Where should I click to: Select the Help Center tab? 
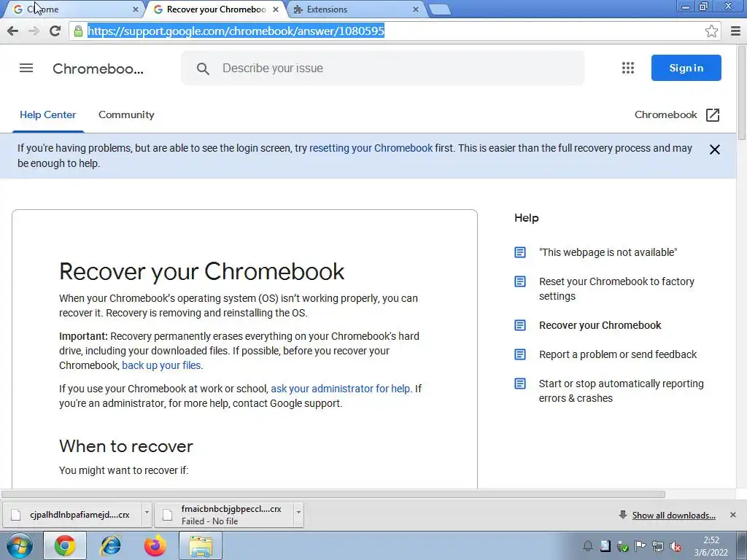pos(47,114)
